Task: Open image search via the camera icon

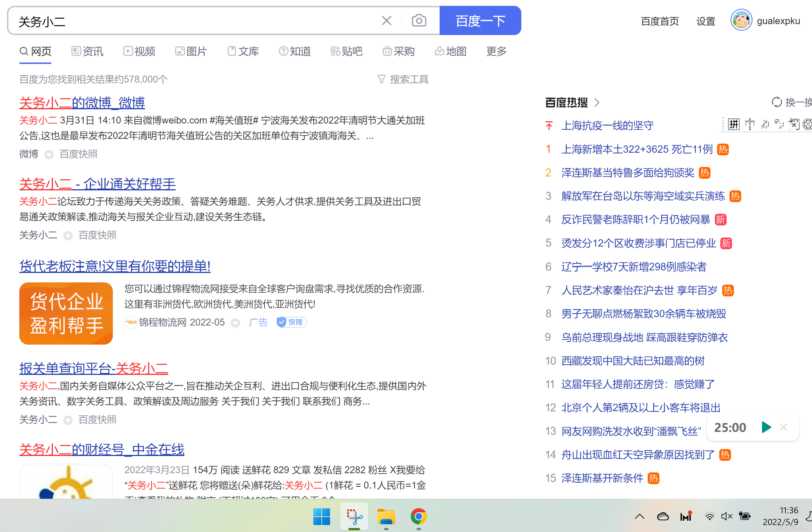Action: point(419,20)
